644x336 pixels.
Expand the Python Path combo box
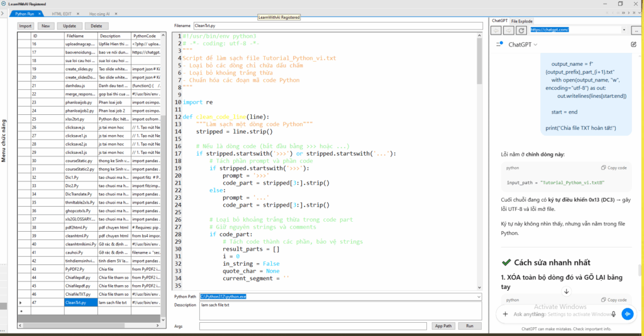coord(479,296)
